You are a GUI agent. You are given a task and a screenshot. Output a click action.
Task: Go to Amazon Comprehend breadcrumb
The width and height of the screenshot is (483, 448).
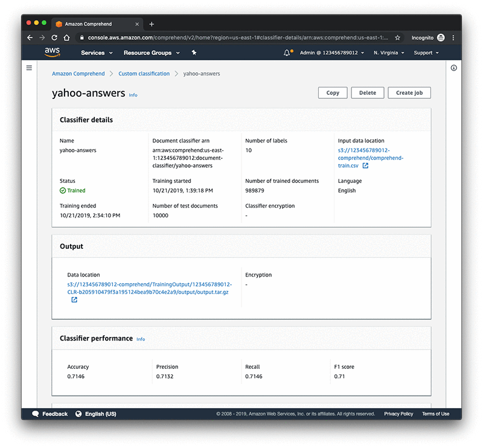(78, 74)
